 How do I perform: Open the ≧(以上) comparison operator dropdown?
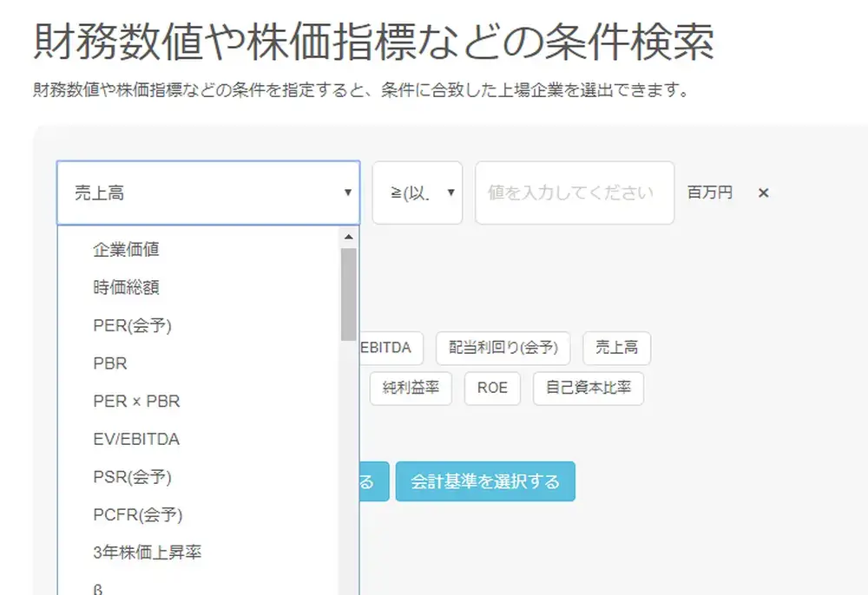[x=418, y=193]
